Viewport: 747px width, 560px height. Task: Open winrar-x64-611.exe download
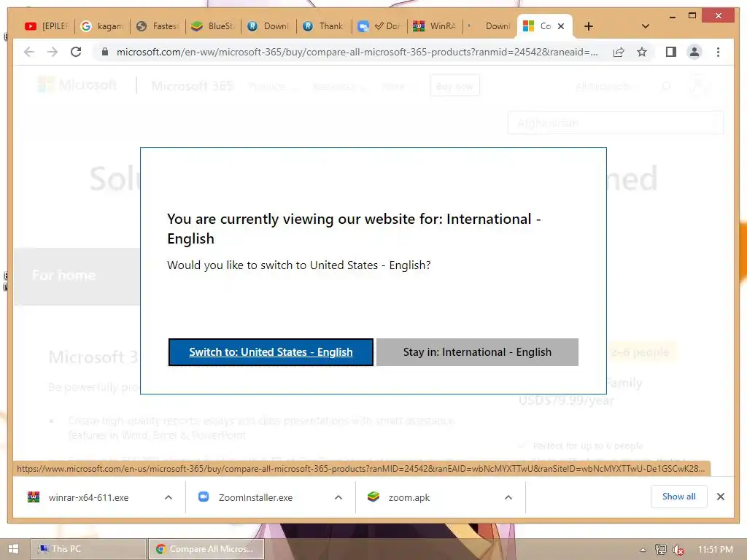point(88,497)
